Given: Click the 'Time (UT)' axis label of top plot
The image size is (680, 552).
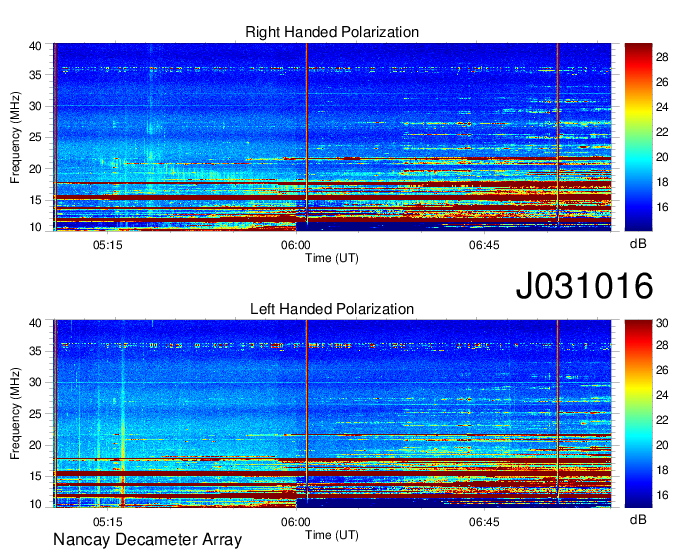Looking at the screenshot, I should (332, 258).
